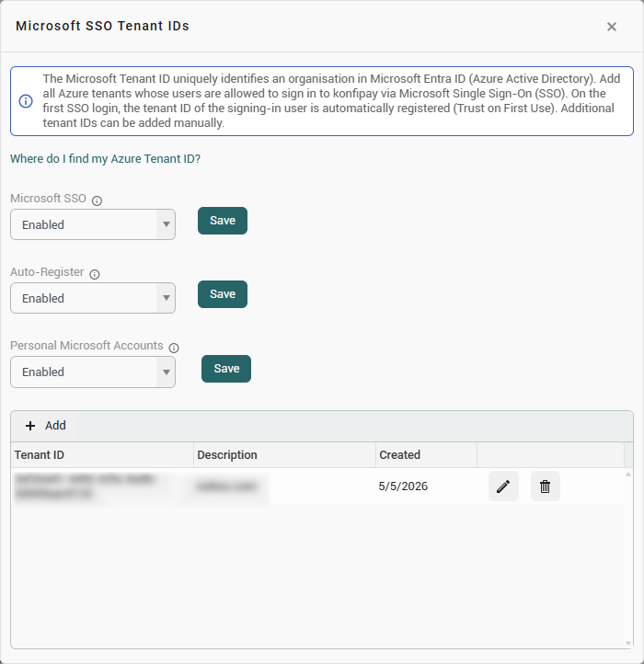
Task: Delete the tenant row with the trash icon
Action: (x=546, y=487)
